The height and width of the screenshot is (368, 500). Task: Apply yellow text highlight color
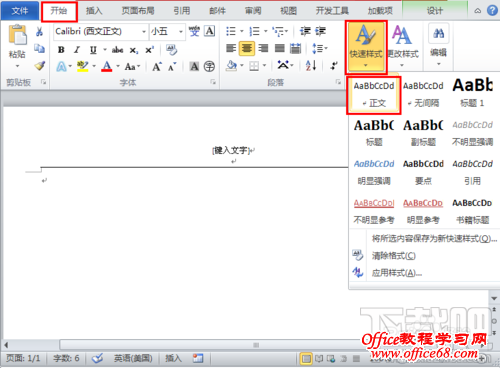click(x=82, y=66)
